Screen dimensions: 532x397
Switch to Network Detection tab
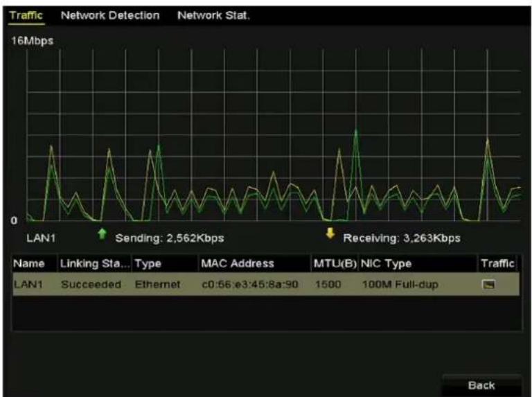tap(110, 16)
